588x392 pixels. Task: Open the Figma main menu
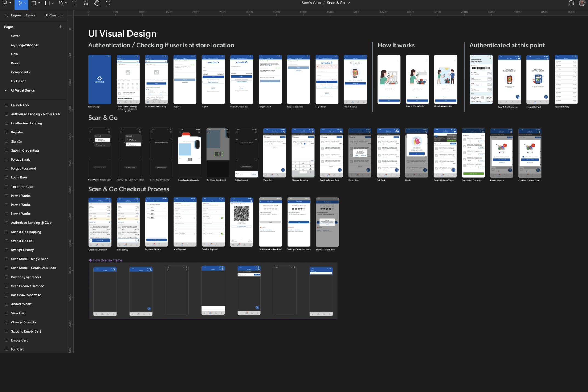point(5,3)
